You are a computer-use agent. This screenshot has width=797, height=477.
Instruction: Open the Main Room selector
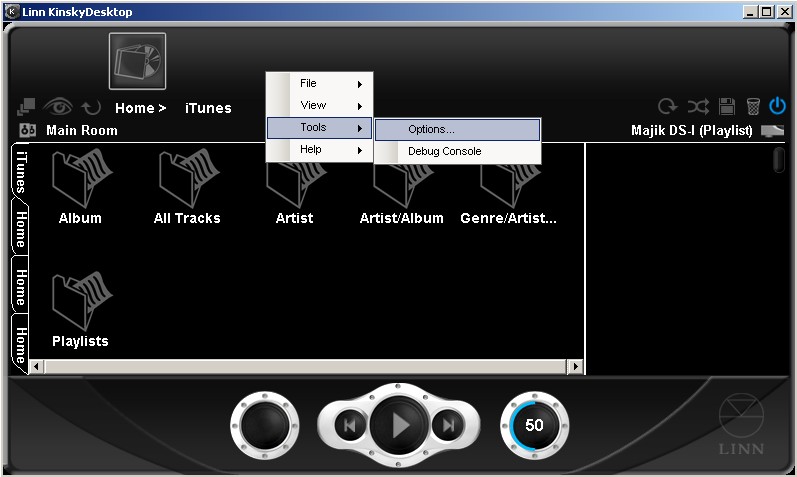pos(82,130)
